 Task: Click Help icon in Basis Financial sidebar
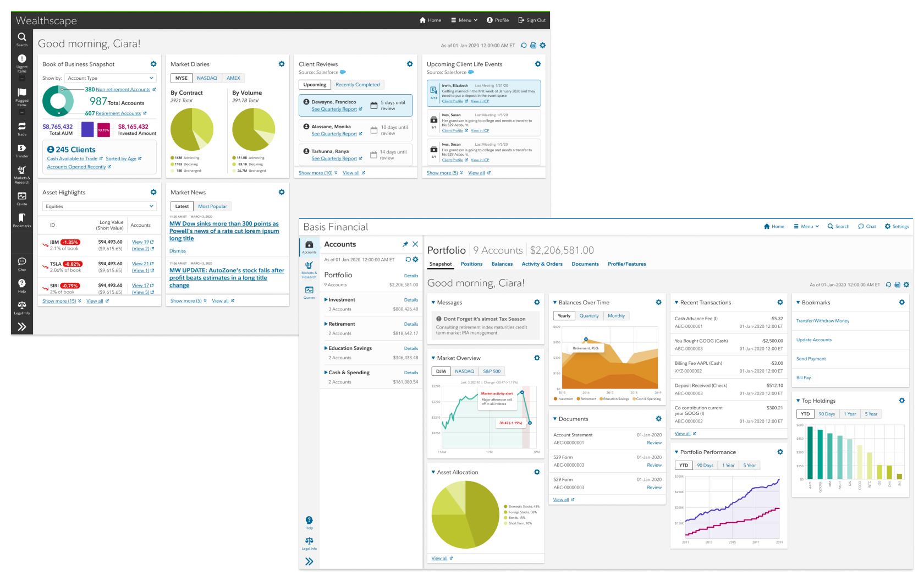tap(309, 523)
